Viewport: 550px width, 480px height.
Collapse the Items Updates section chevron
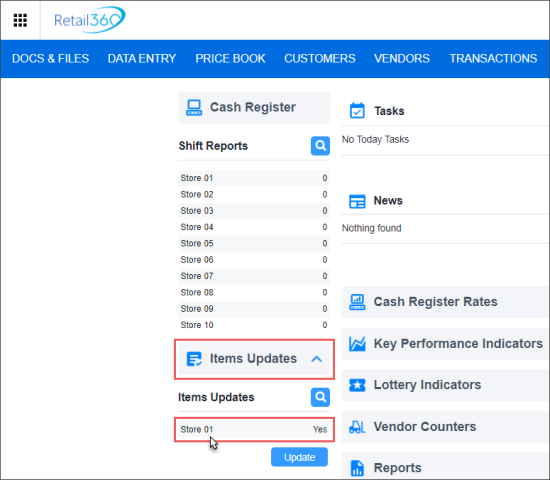(316, 359)
